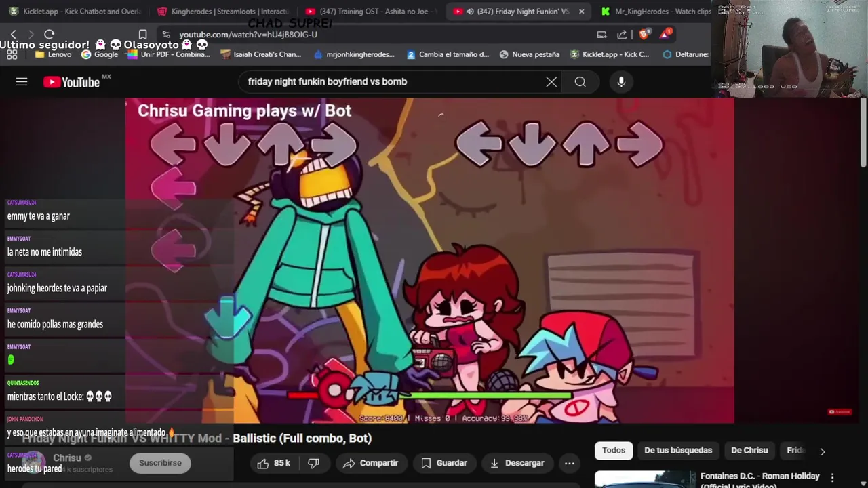Open the Google bookmark
The width and height of the screenshot is (868, 488).
pos(99,54)
